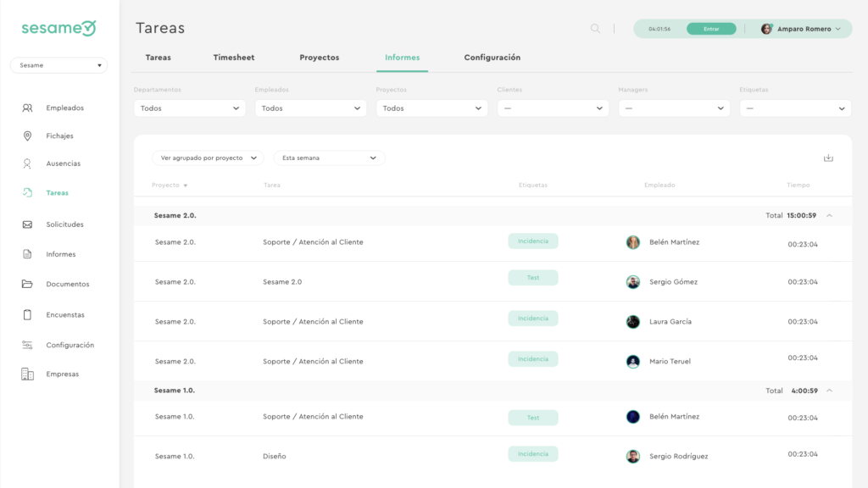
Task: Click the Sesame logo
Action: click(x=58, y=28)
